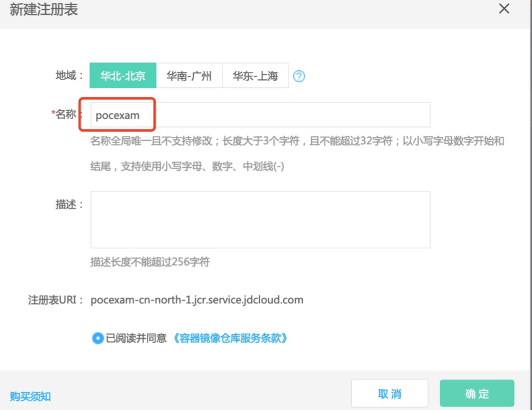
Task: Click the pocexam registry name input box
Action: [260, 114]
